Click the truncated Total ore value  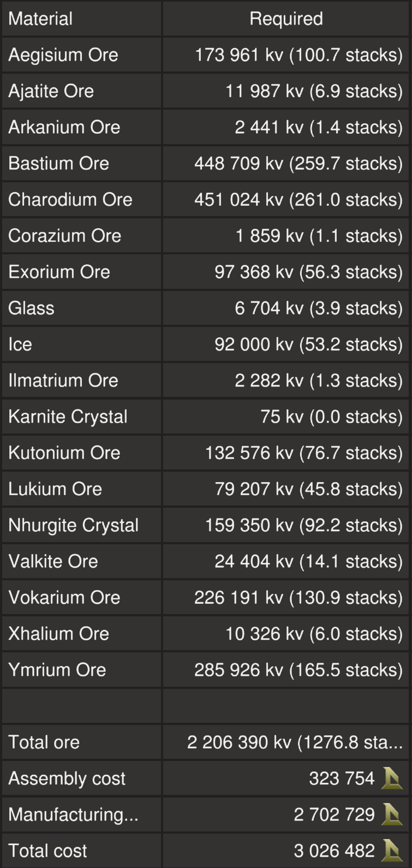tap(295, 742)
